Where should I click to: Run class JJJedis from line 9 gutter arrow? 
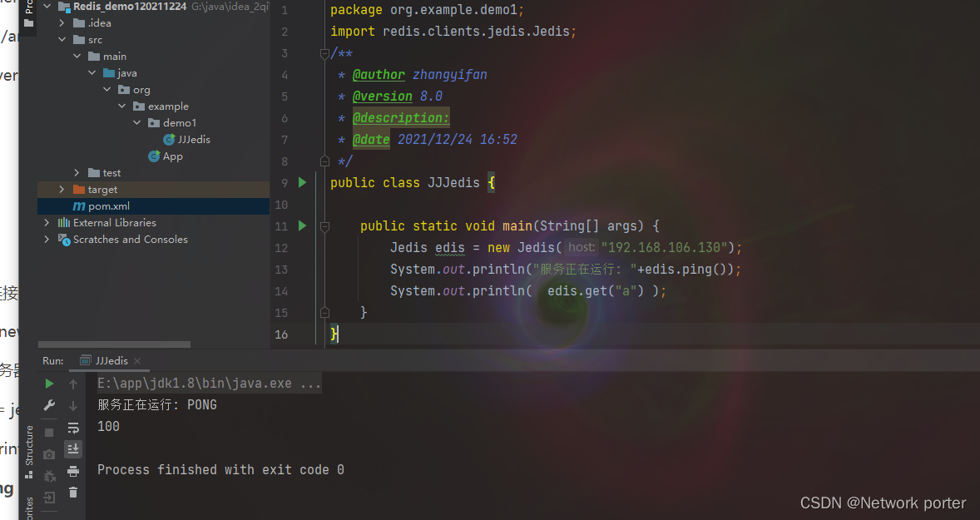pyautogui.click(x=303, y=182)
